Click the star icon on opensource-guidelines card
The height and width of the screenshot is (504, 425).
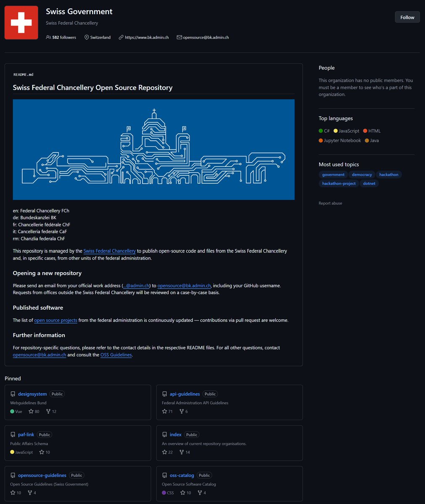(13, 493)
